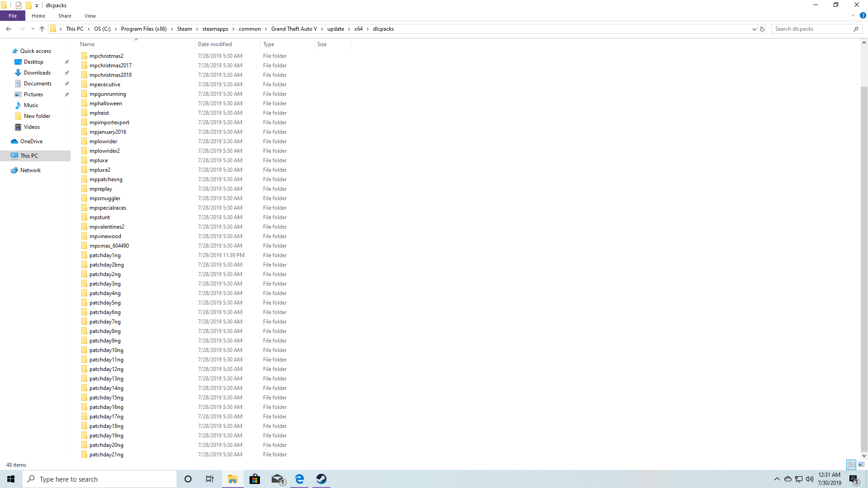Viewport: 868px width, 488px height.
Task: Show hidden system tray icons
Action: pos(777,479)
